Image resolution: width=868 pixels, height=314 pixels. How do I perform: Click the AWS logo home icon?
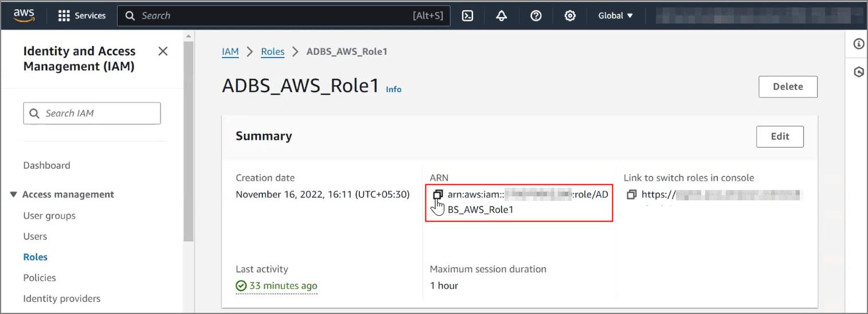point(24,15)
